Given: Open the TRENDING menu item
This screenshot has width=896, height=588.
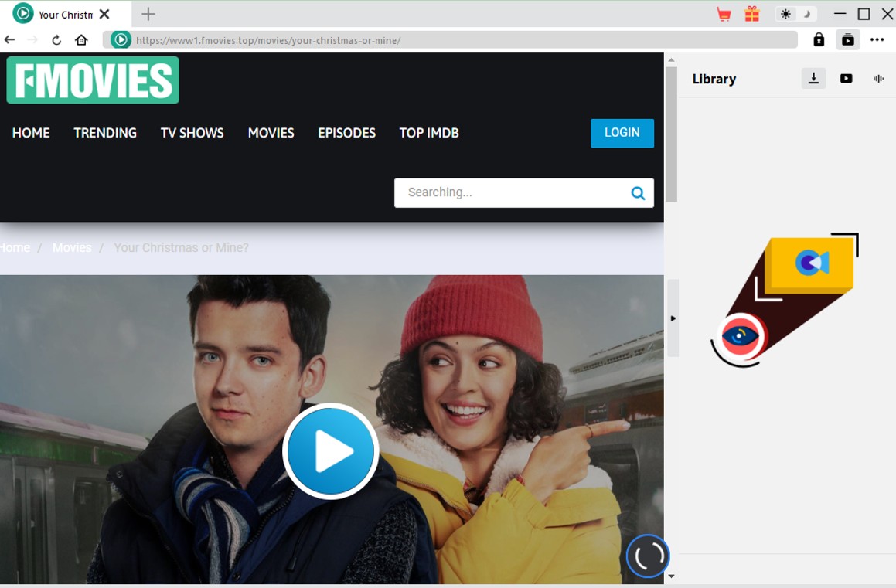Looking at the screenshot, I should tap(105, 133).
